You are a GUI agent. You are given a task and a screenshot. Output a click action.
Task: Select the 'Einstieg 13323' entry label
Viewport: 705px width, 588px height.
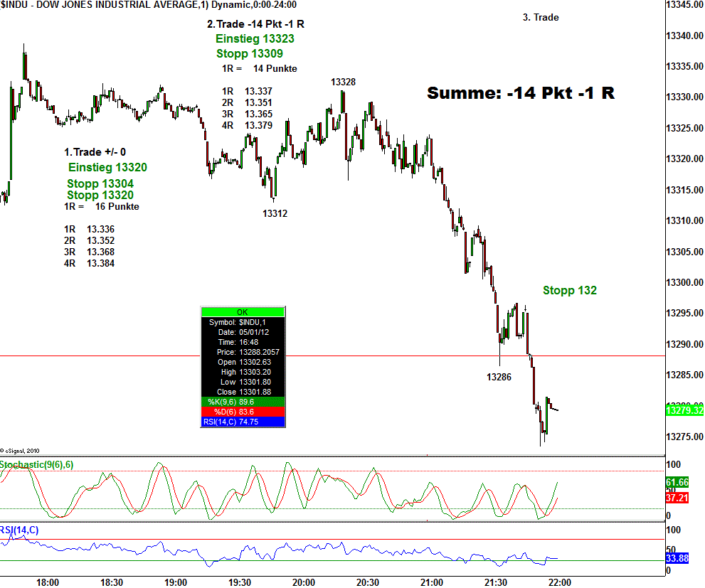click(255, 39)
